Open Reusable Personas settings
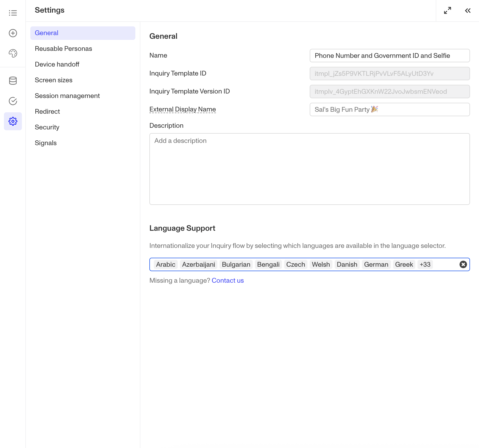Viewport: 479px width, 448px height. click(x=63, y=48)
